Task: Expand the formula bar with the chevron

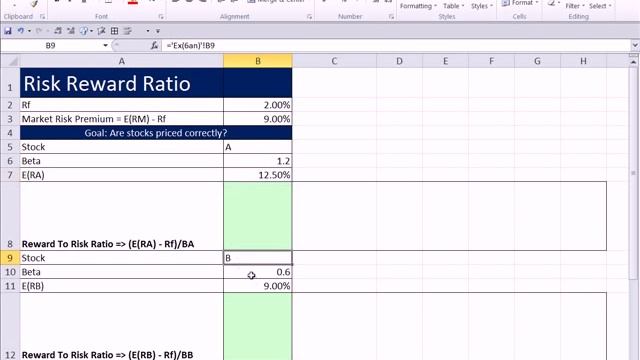Action: pos(635,45)
